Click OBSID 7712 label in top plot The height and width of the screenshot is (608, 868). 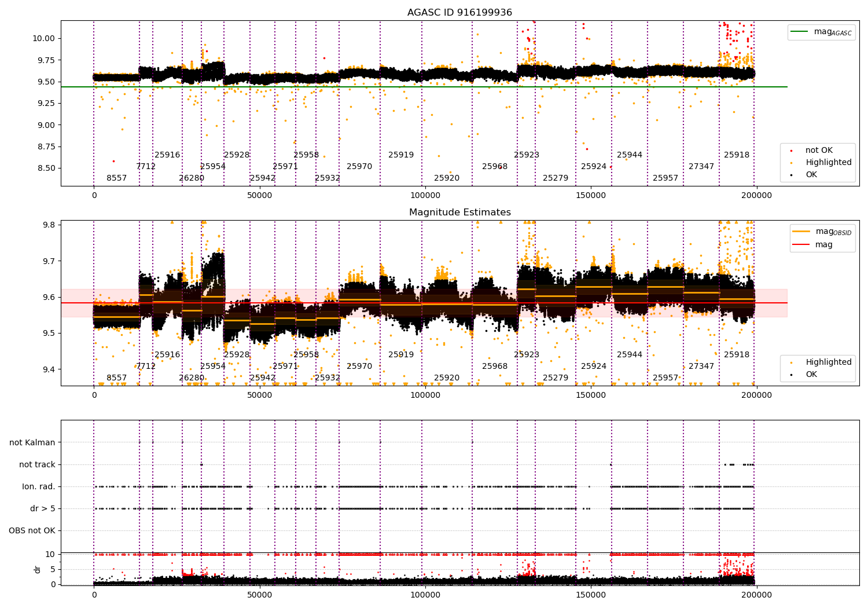146,167
